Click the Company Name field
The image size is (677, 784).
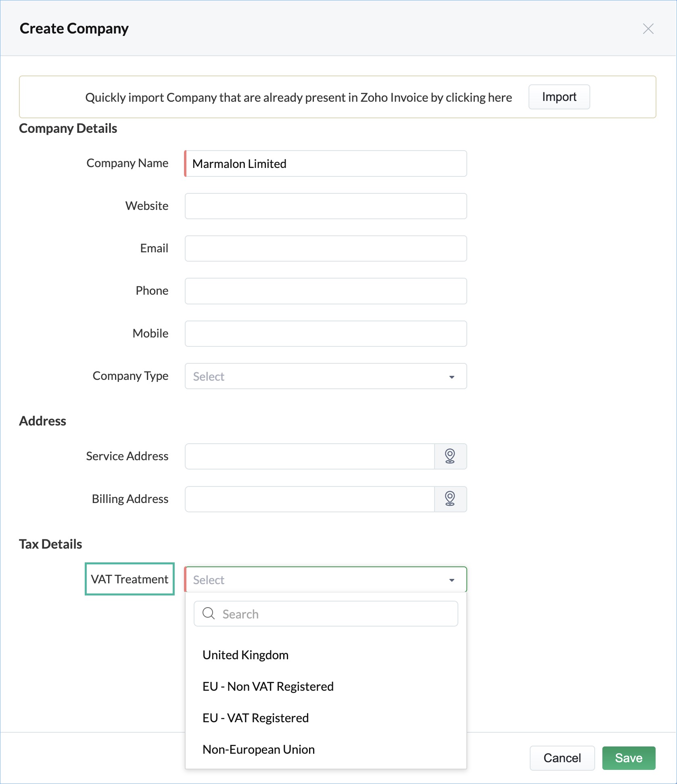tap(326, 164)
